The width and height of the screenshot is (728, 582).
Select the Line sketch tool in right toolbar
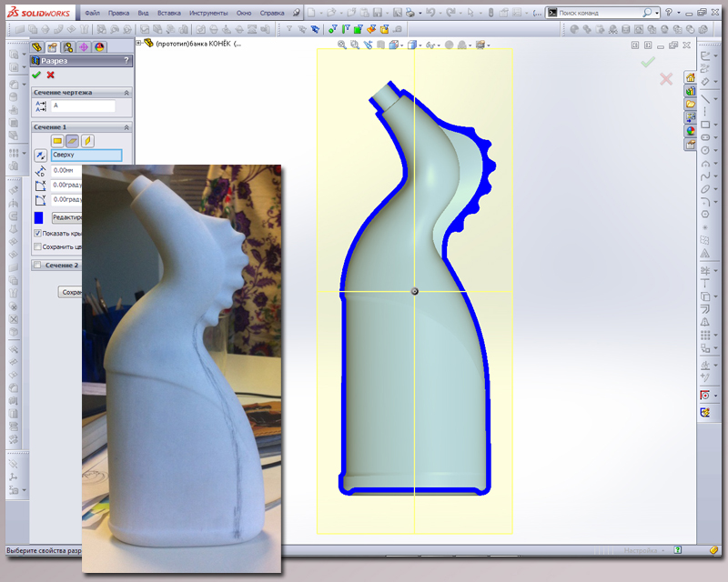pos(705,98)
